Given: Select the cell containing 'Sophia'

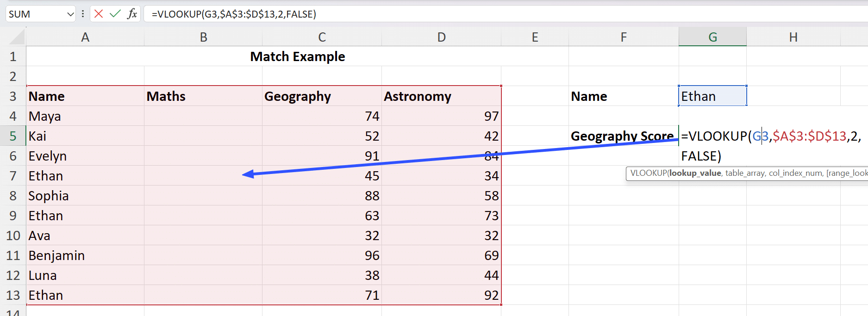Looking at the screenshot, I should [x=85, y=196].
